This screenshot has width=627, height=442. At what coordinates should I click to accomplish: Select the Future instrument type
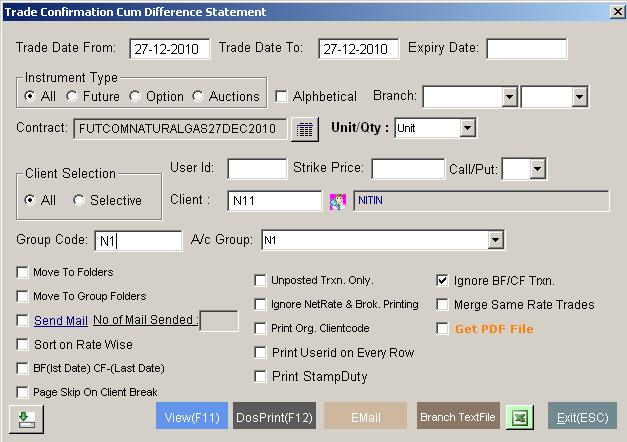coord(72,96)
